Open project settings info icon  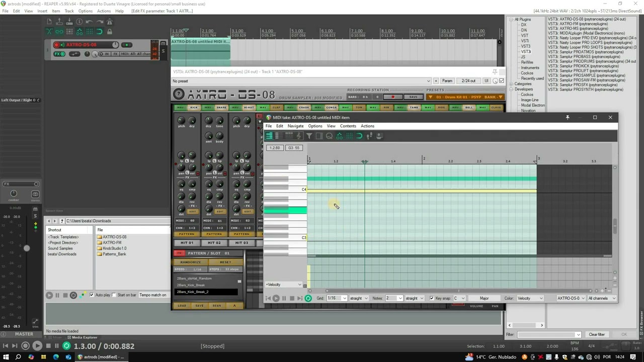coord(79,22)
